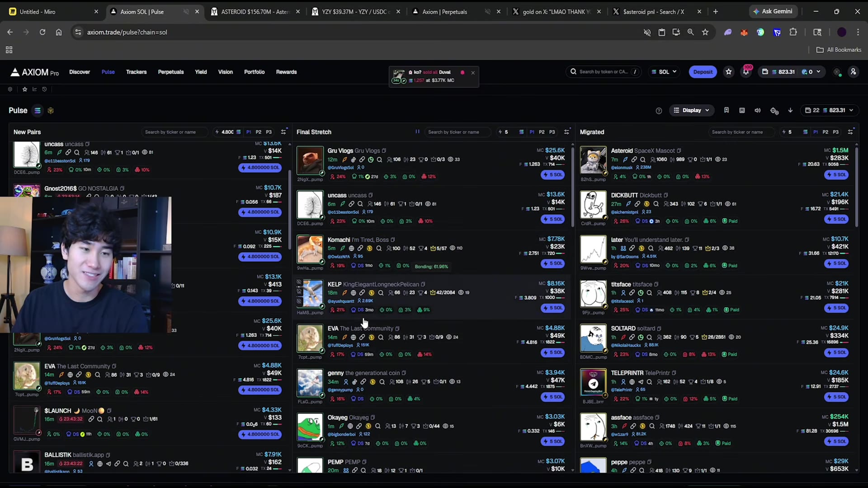Click the keyboard hotkeys icon beside bookmark
Screen dimensions: 868x488
point(742,110)
